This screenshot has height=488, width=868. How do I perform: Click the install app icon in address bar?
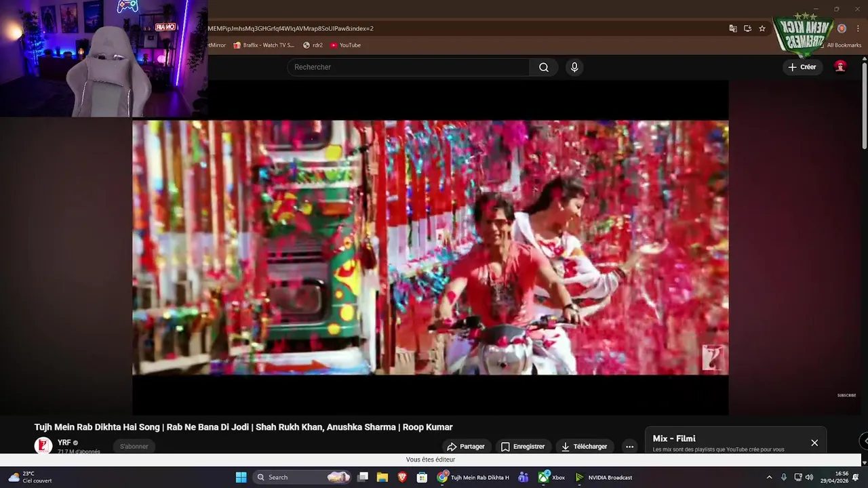(747, 28)
